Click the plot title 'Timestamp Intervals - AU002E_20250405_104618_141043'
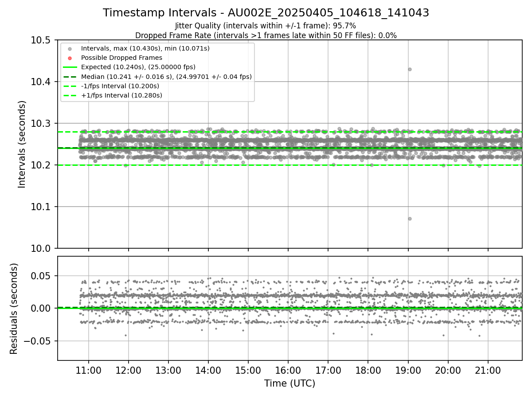The image size is (532, 399). point(266,13)
